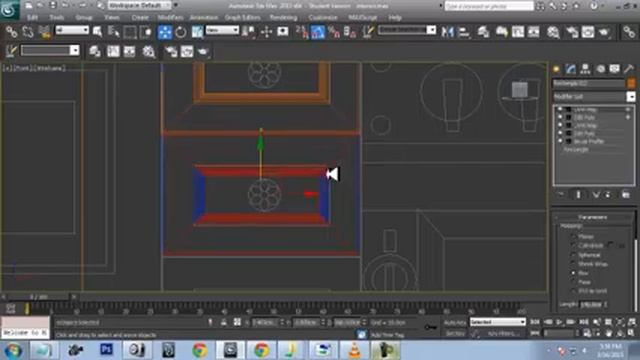
Task: Click the Align tool icon
Action: click(464, 31)
